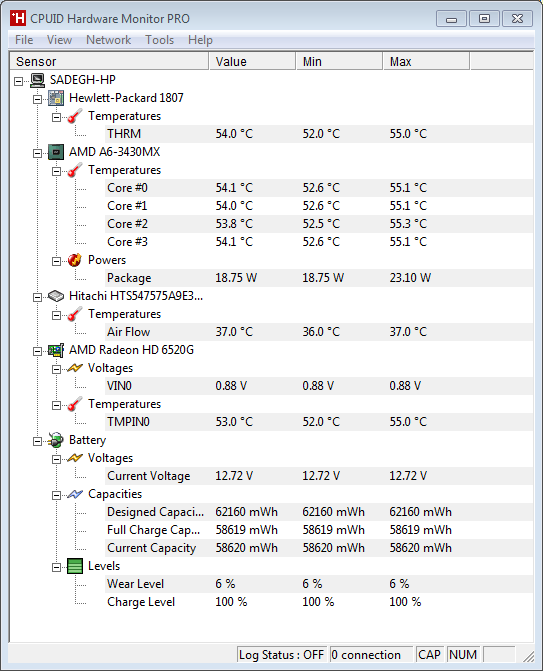The image size is (543, 671).
Task: Collapse the SADEGH-HP root node
Action: pyautogui.click(x=18, y=81)
